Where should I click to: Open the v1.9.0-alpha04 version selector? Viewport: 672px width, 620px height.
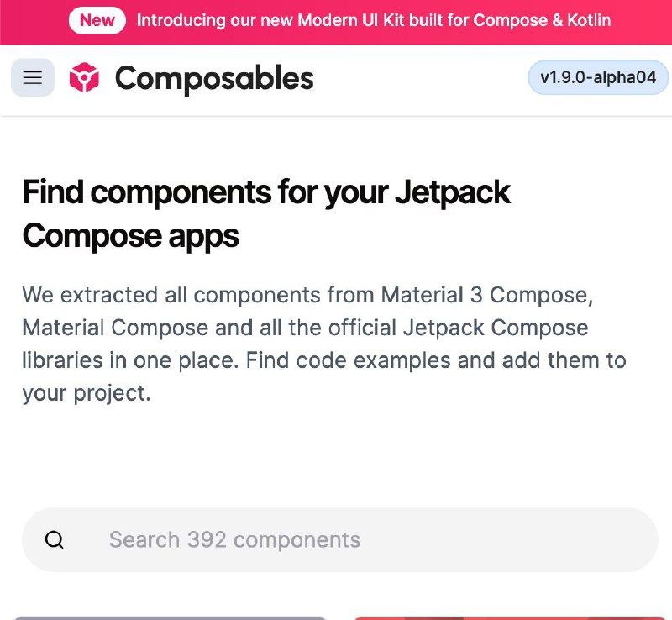pos(598,78)
